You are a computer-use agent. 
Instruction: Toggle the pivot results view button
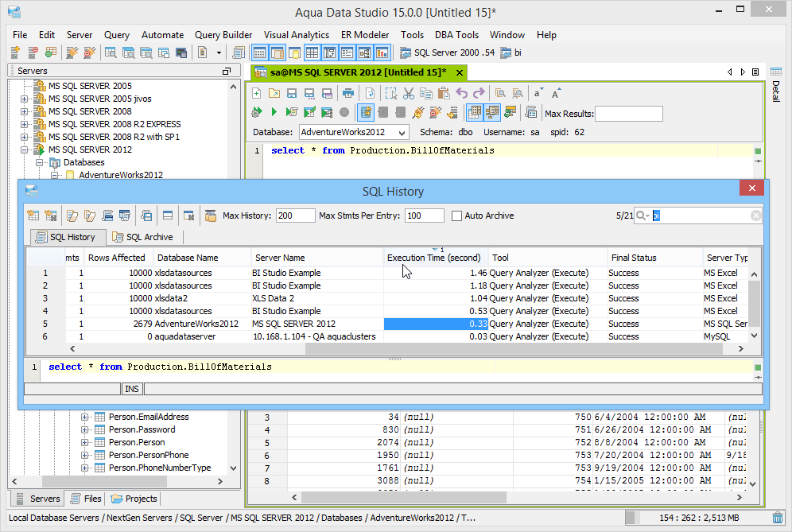(493, 112)
